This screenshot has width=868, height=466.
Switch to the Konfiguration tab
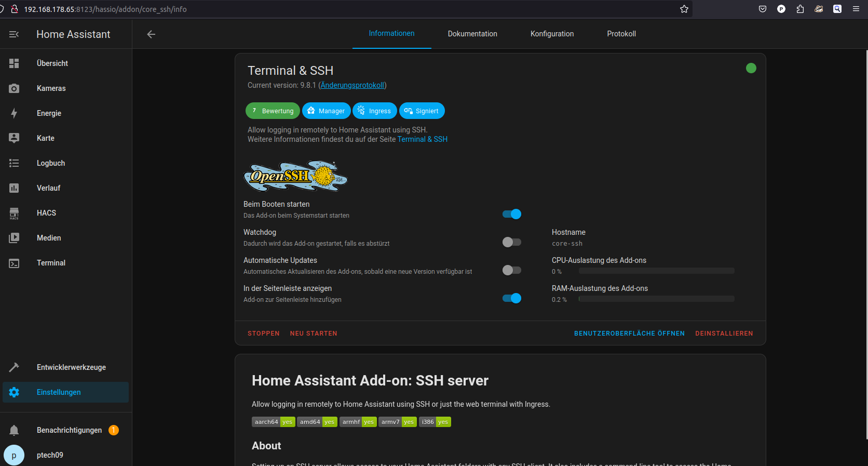(x=552, y=34)
